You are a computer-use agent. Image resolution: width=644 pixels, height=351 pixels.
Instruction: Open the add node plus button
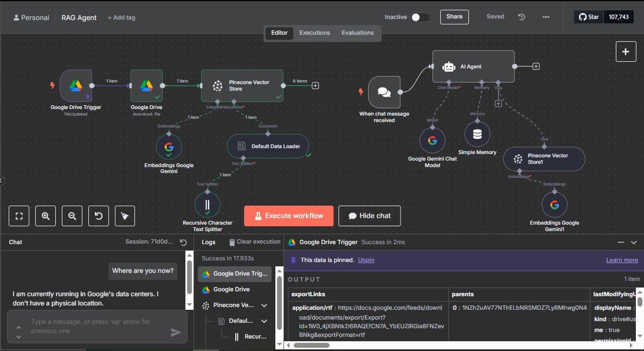(626, 52)
